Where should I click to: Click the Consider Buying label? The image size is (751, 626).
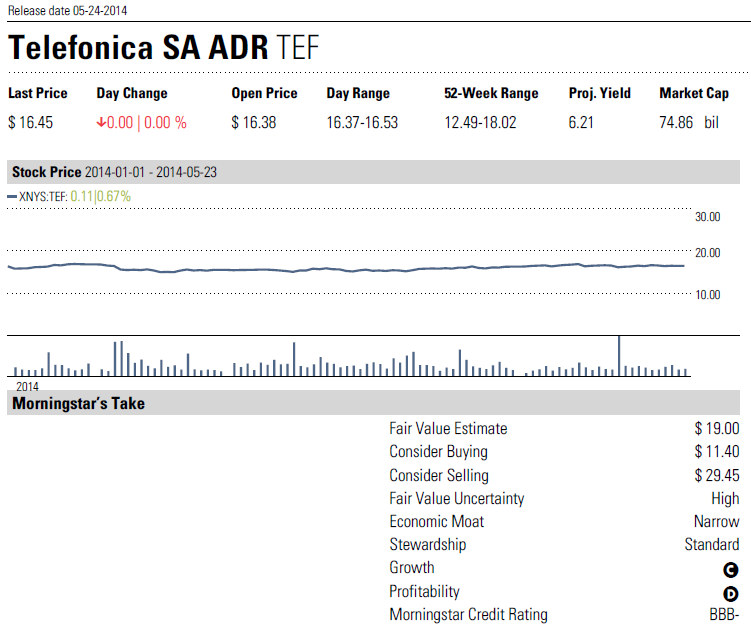(x=438, y=452)
